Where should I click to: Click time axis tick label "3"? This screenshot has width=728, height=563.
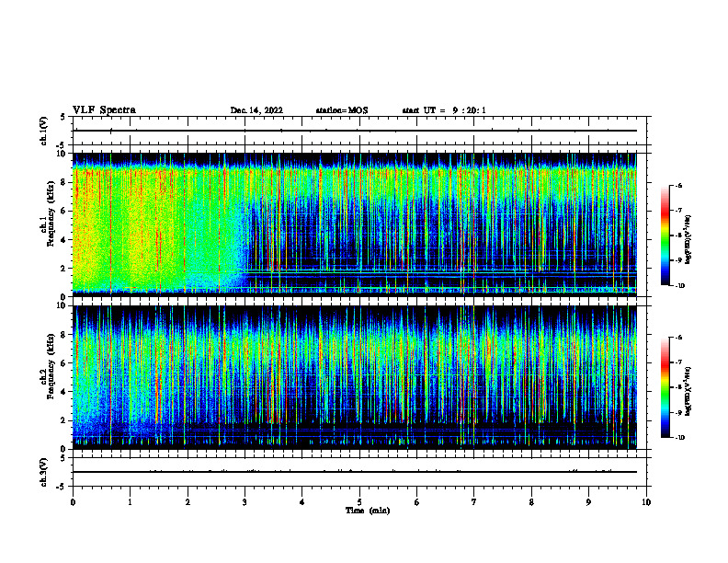click(x=245, y=502)
